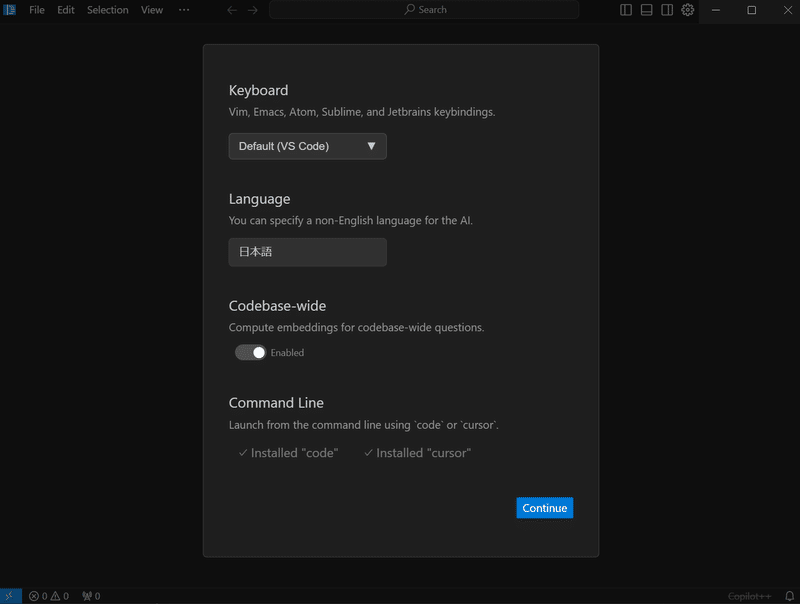Open the View menu
The width and height of the screenshot is (800, 604).
point(152,10)
